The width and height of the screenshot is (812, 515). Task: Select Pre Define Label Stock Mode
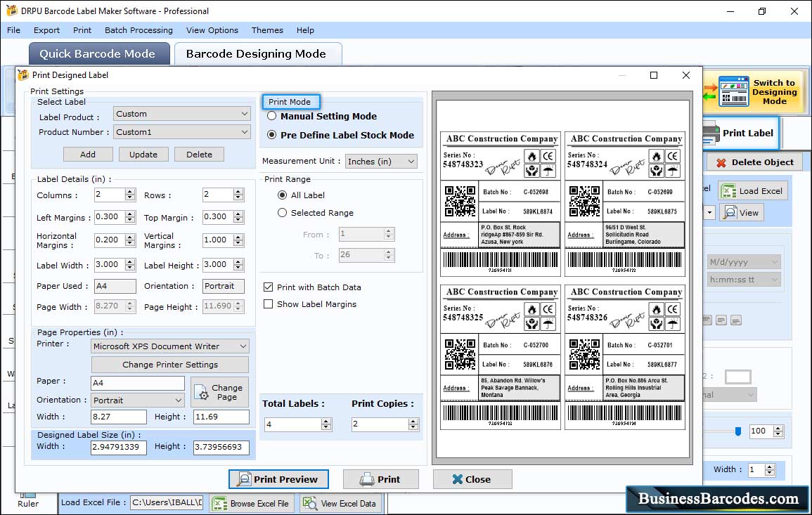(271, 135)
